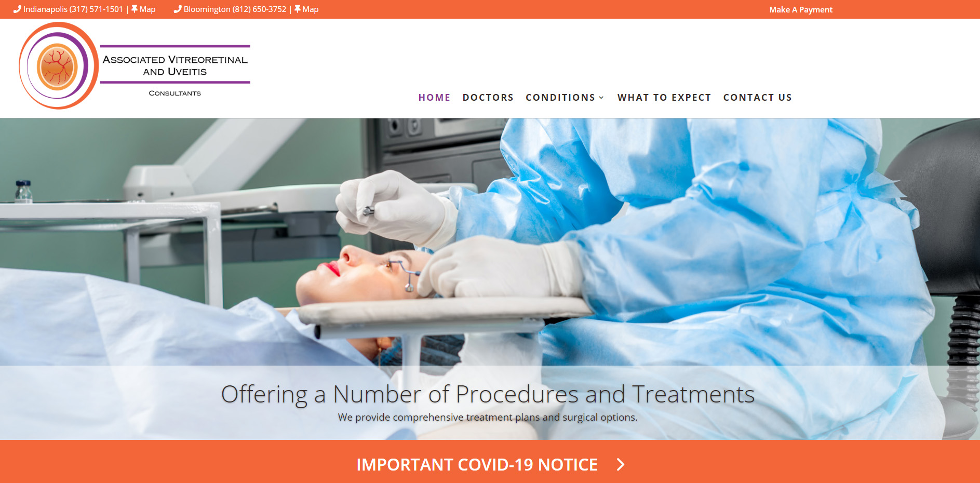Click the Indianapolis map pin icon

[x=135, y=9]
